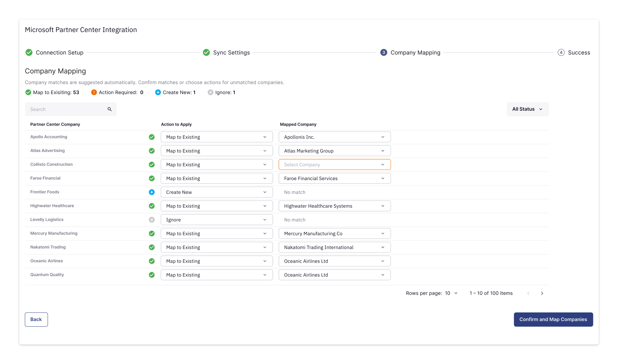Open mapped company Apollonis Inc. dropdown
Viewport: 618px width, 364px height.
(x=334, y=137)
